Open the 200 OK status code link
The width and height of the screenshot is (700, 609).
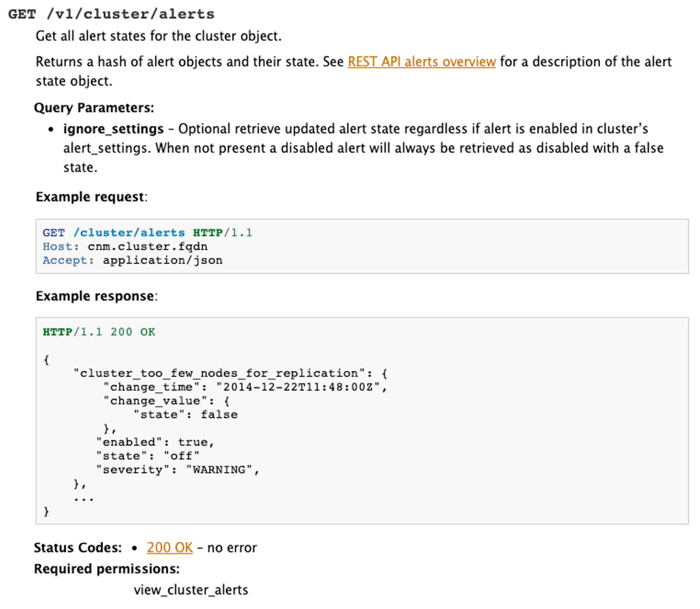pyautogui.click(x=170, y=548)
